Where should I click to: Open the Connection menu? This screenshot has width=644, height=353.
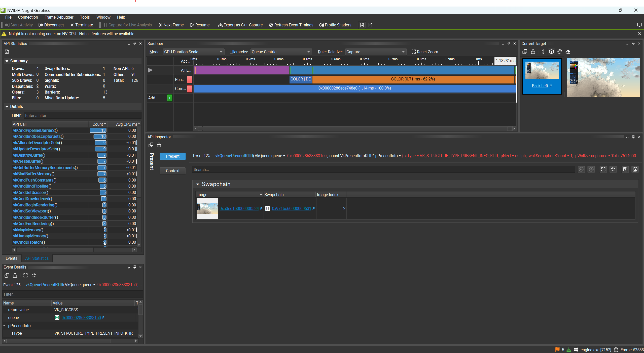(28, 17)
